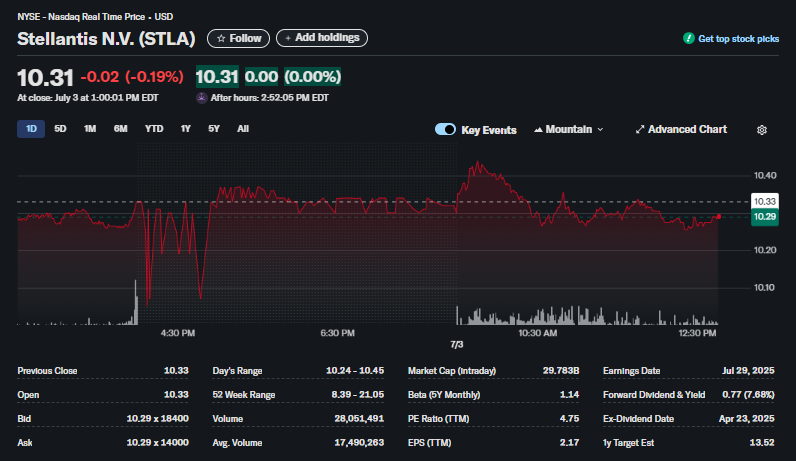Click PE Ratio (TTM) label
Screen dimensions: 796x461
click(x=438, y=418)
